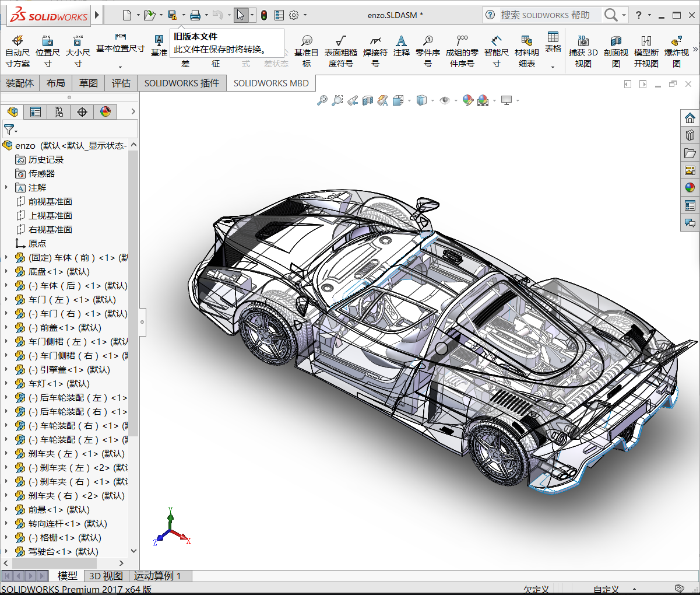The width and height of the screenshot is (700, 595).
Task: Click the Zoom to Fit icon
Action: (x=322, y=100)
